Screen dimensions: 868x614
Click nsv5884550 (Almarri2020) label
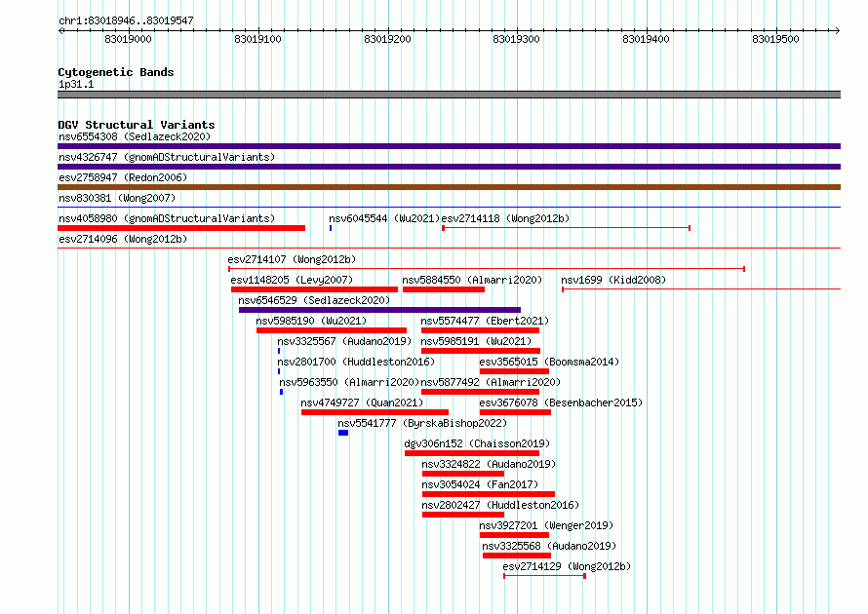[x=472, y=280]
